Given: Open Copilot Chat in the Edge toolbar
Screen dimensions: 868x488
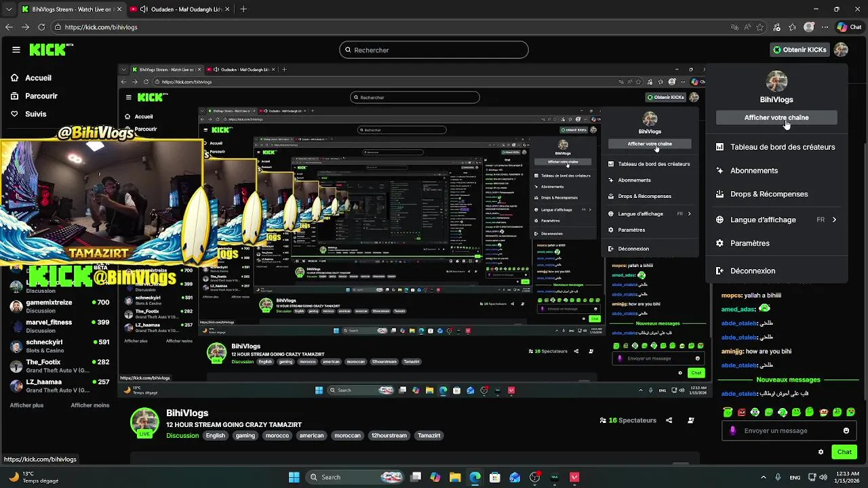Looking at the screenshot, I should click(849, 27).
